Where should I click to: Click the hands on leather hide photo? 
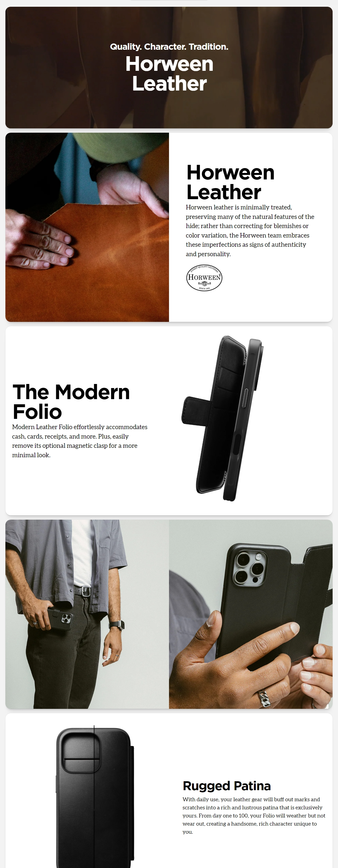(x=87, y=227)
